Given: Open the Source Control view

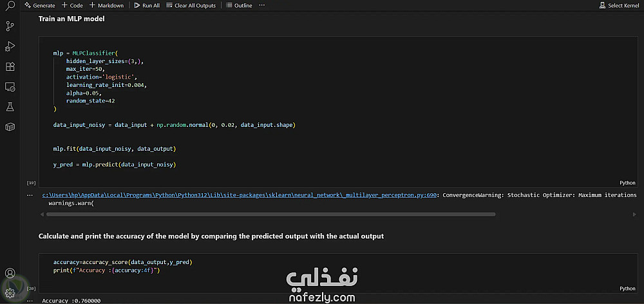Looking at the screenshot, I should click(x=10, y=26).
